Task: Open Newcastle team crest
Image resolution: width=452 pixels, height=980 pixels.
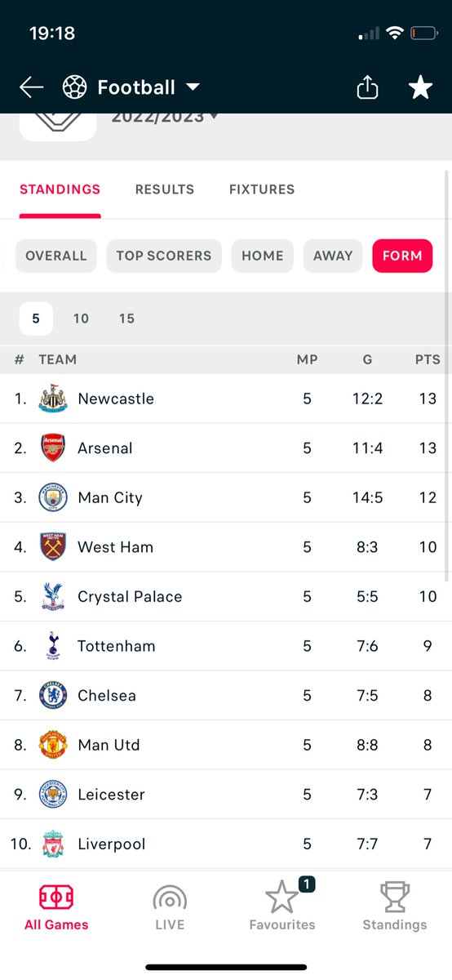Action: click(x=53, y=399)
